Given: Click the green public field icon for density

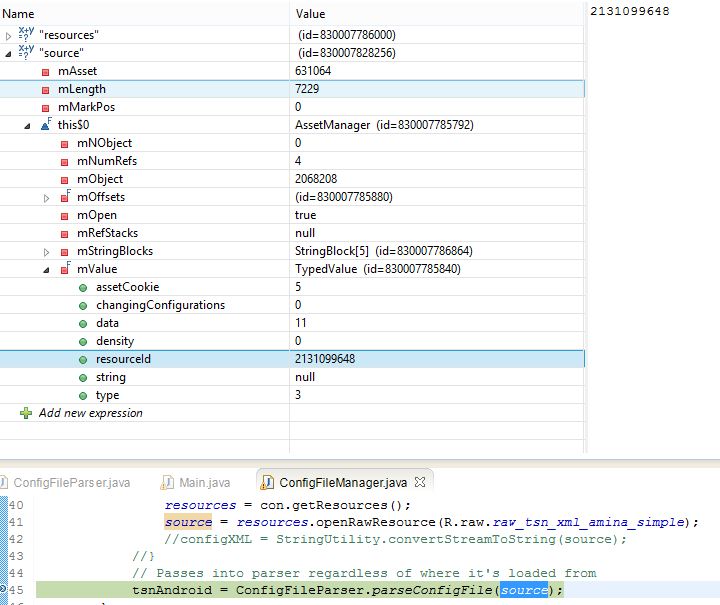Looking at the screenshot, I should click(x=83, y=342).
